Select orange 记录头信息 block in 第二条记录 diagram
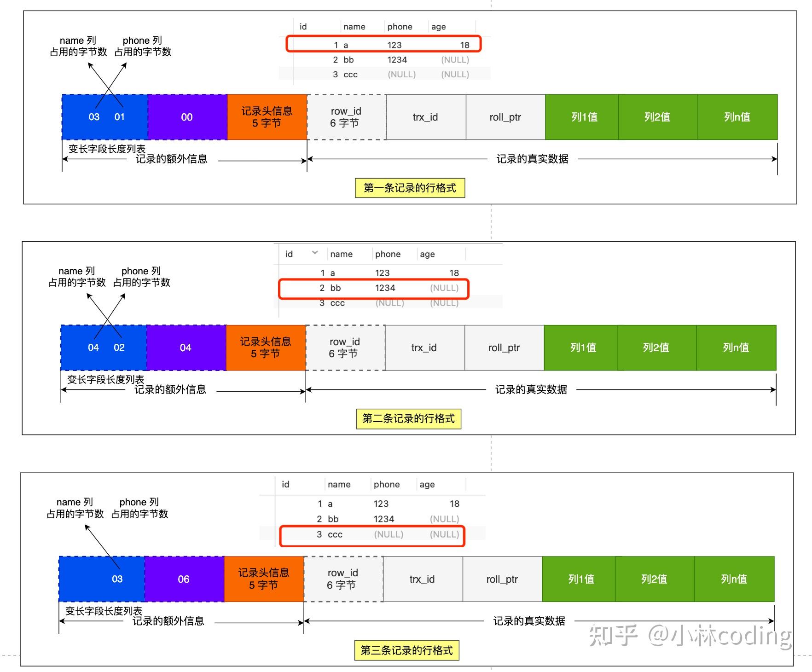 click(x=266, y=348)
